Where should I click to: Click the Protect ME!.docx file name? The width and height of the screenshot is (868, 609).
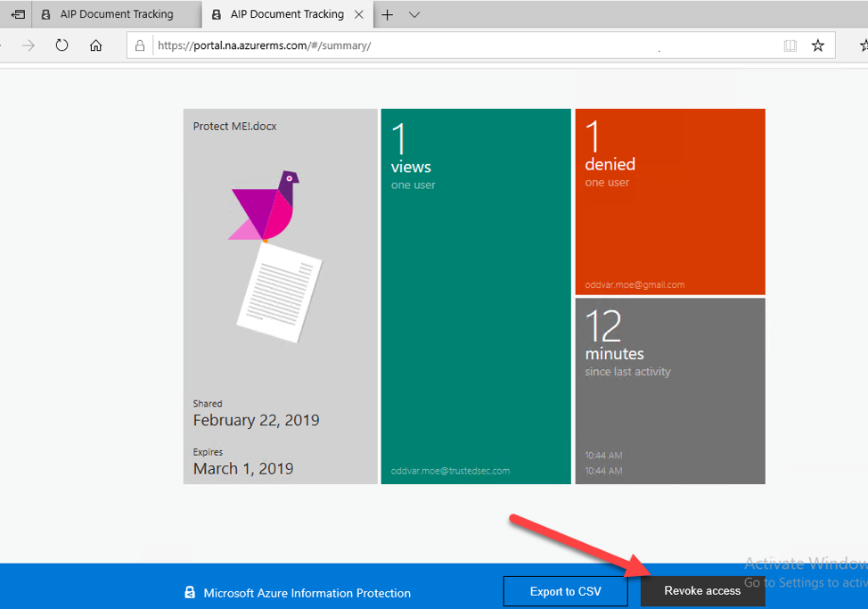(234, 127)
